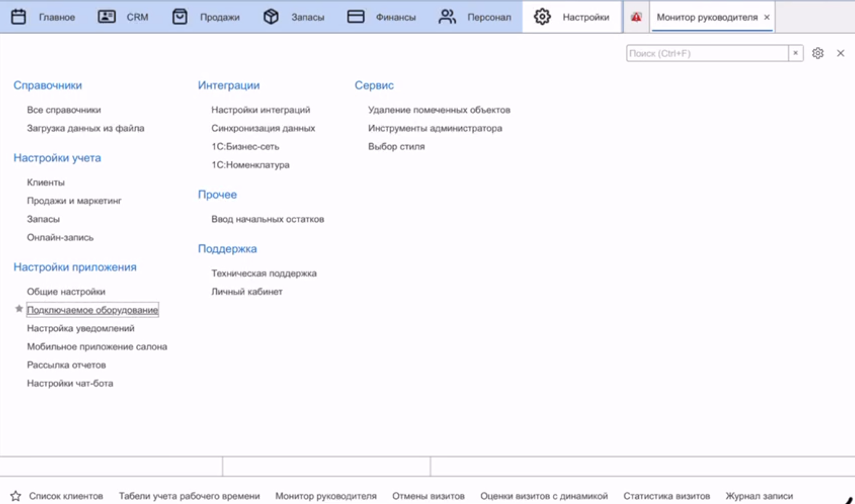This screenshot has height=504, width=855.
Task: Open Подключаемое оборудование link
Action: click(92, 310)
